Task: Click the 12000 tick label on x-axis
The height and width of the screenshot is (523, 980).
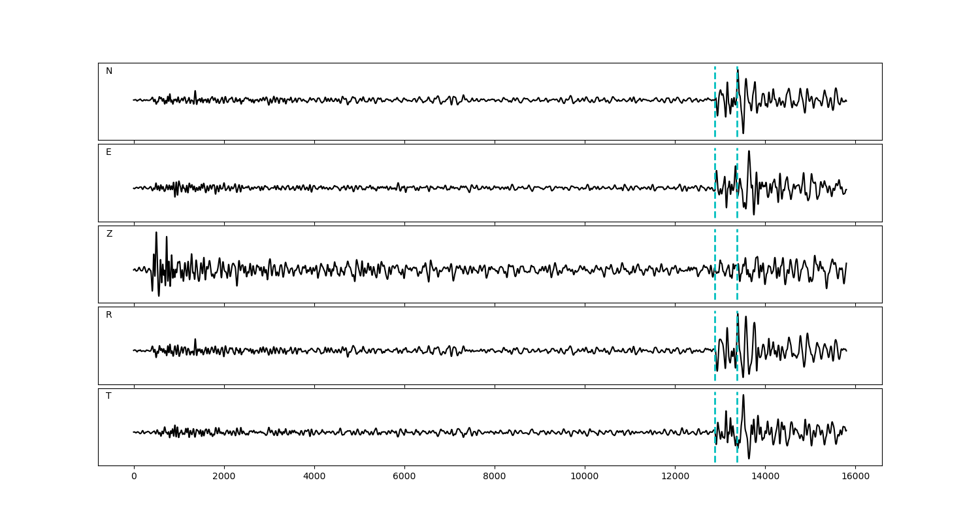Action: coord(675,477)
